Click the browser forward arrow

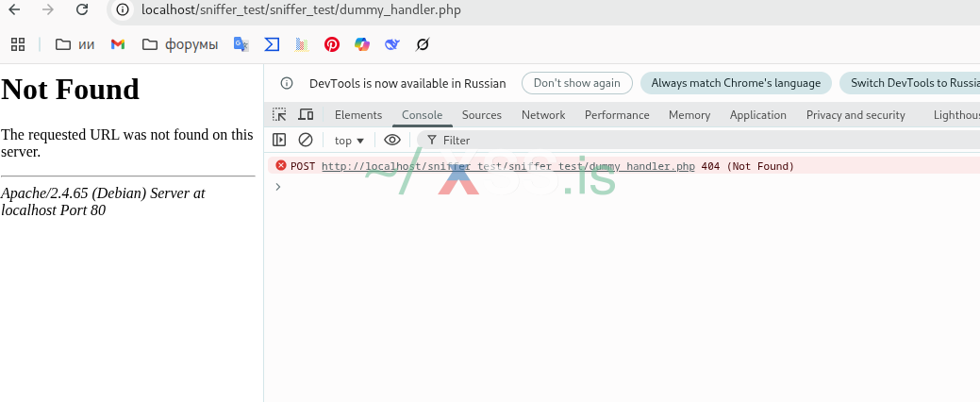(47, 9)
